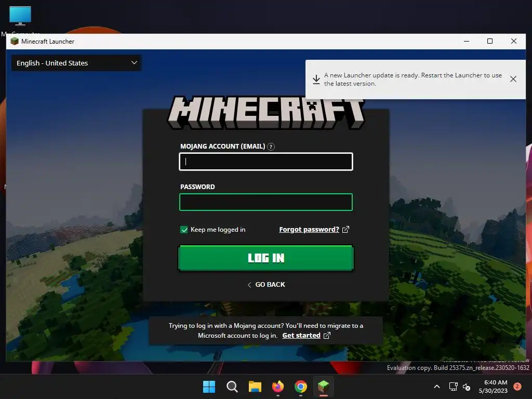
Task: Minimize the Minecraft Launcher window
Action: click(467, 41)
